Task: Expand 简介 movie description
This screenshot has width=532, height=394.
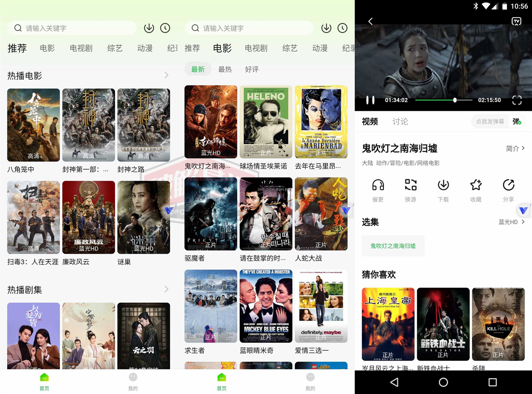Action: pyautogui.click(x=515, y=148)
